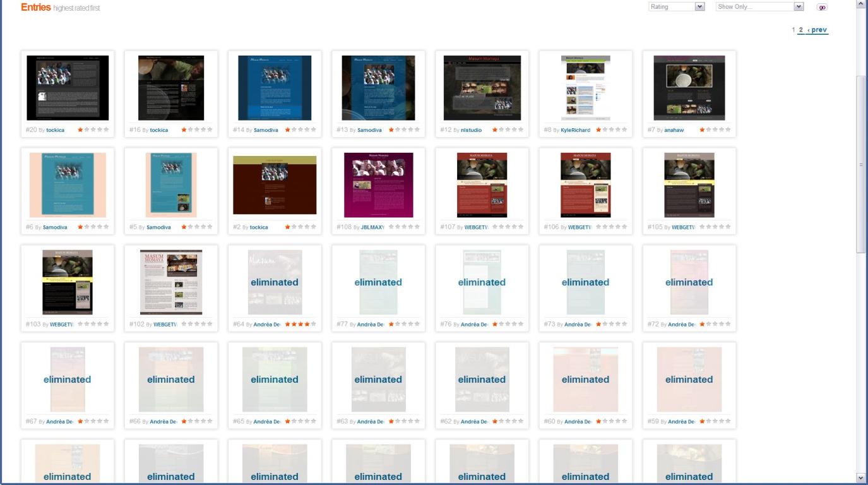Click the scrollbar up arrow
The height and width of the screenshot is (485, 868).
coord(862,5)
